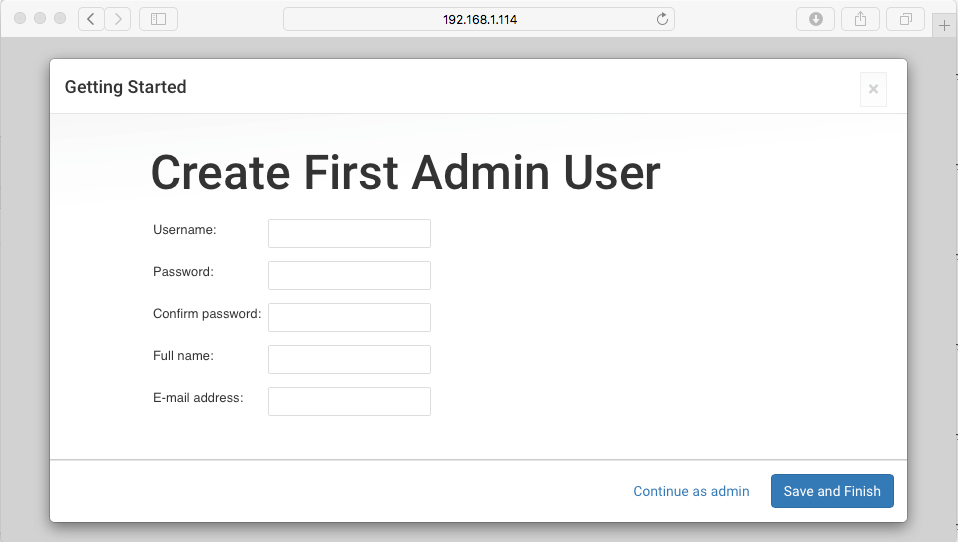
Task: Click the E-mail address: label
Action: point(198,398)
